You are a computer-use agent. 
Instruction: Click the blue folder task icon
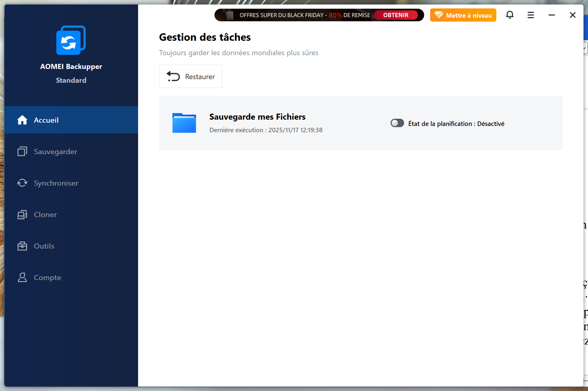(184, 123)
